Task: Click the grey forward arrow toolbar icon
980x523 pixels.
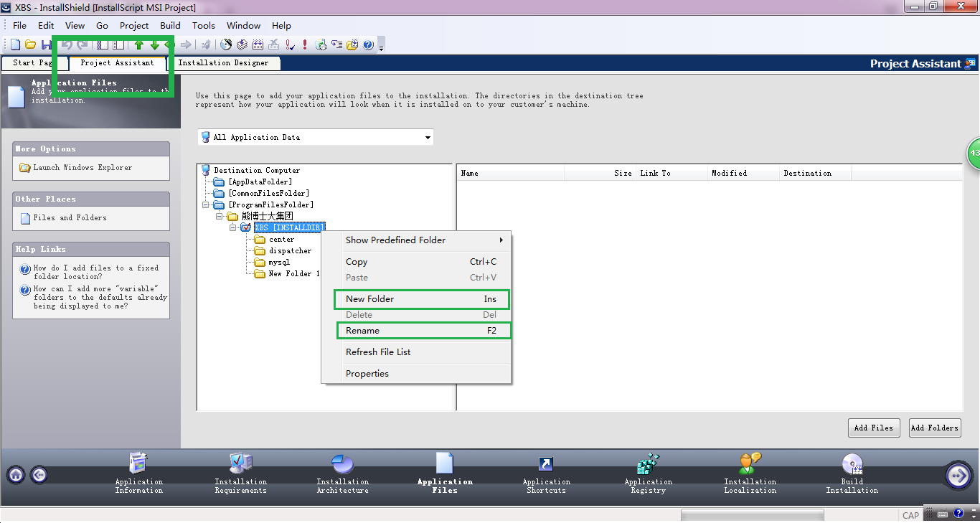Action: (186, 44)
